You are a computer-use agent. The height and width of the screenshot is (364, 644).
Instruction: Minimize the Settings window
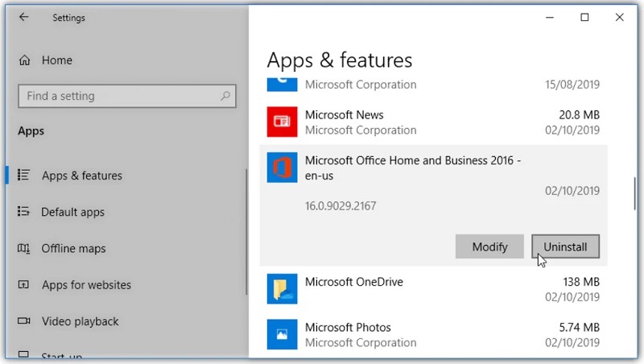click(x=550, y=17)
